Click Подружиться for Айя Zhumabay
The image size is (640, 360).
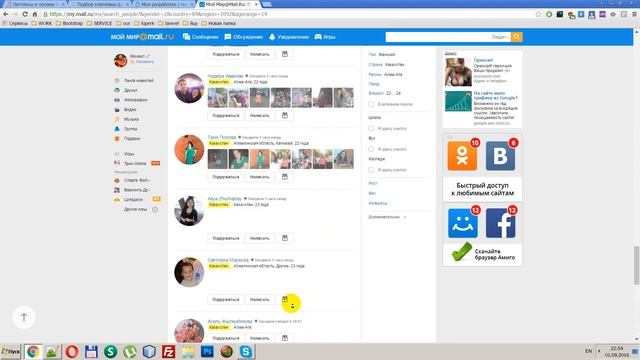click(x=226, y=238)
